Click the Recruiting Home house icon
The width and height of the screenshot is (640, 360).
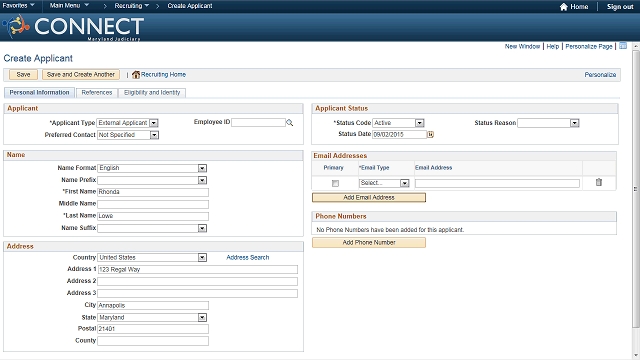coord(136,75)
